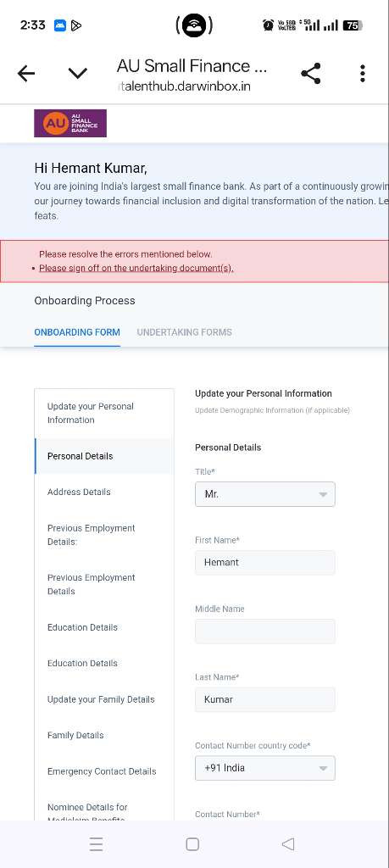Screen dimensions: 389x868
Task: Tap the Android home square icon
Action: pyautogui.click(x=192, y=843)
